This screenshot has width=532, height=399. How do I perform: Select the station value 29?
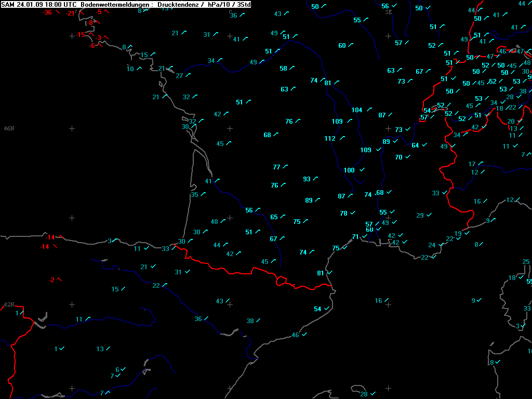coord(420,216)
